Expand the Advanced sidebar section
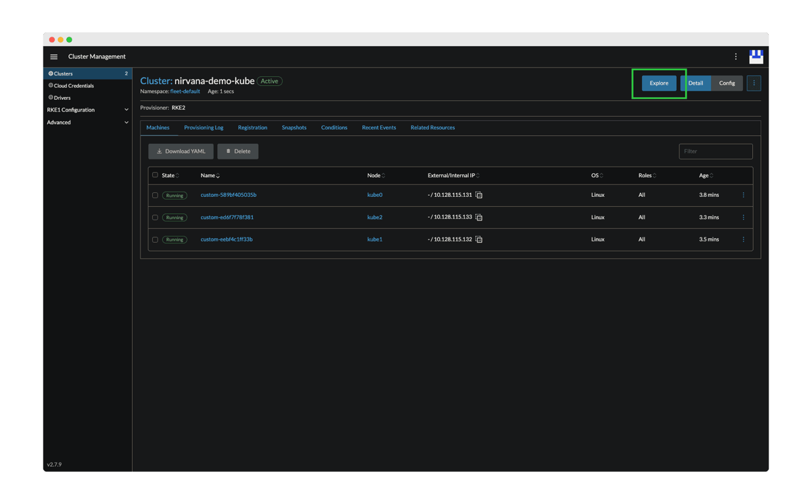812x504 pixels. pyautogui.click(x=87, y=123)
